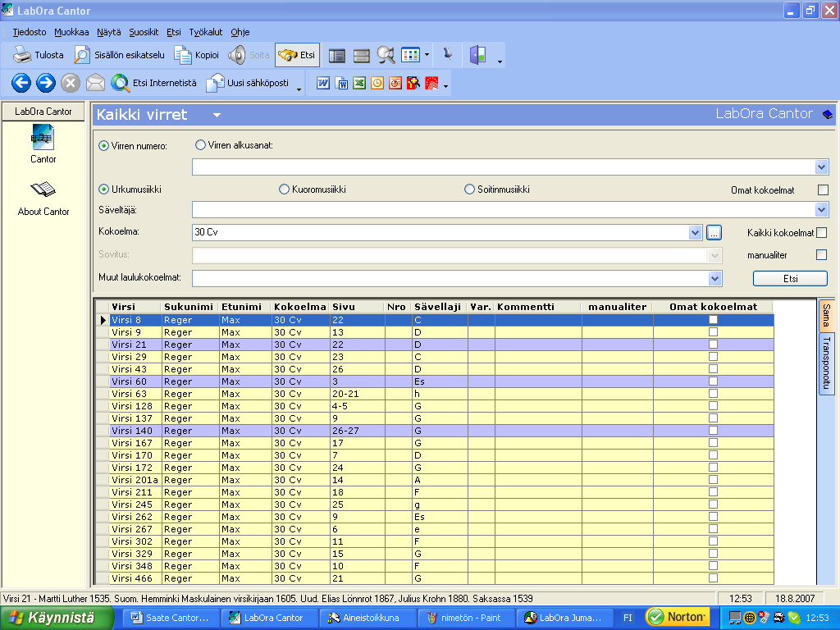Click the blue grid view icon
The width and height of the screenshot is (840, 630).
click(410, 55)
